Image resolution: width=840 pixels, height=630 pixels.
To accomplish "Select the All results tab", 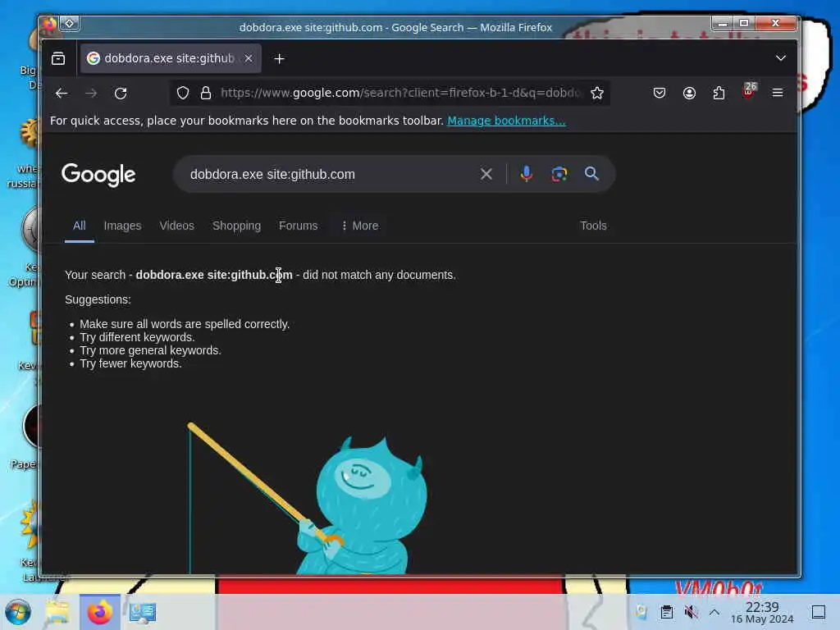I will point(80,226).
